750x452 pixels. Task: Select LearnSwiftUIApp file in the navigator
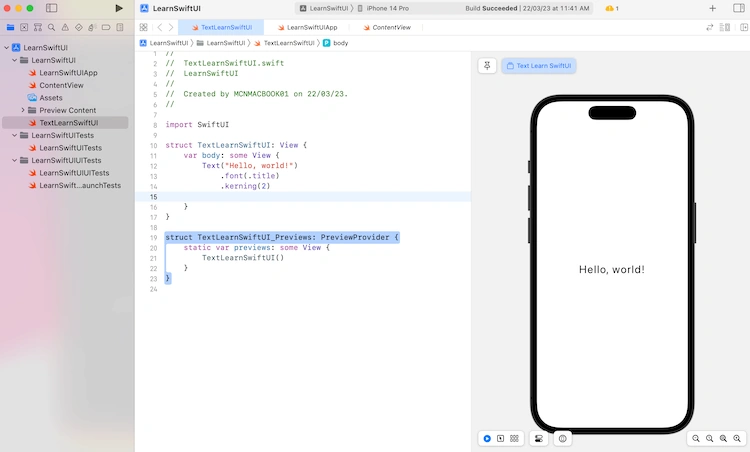(x=63, y=73)
